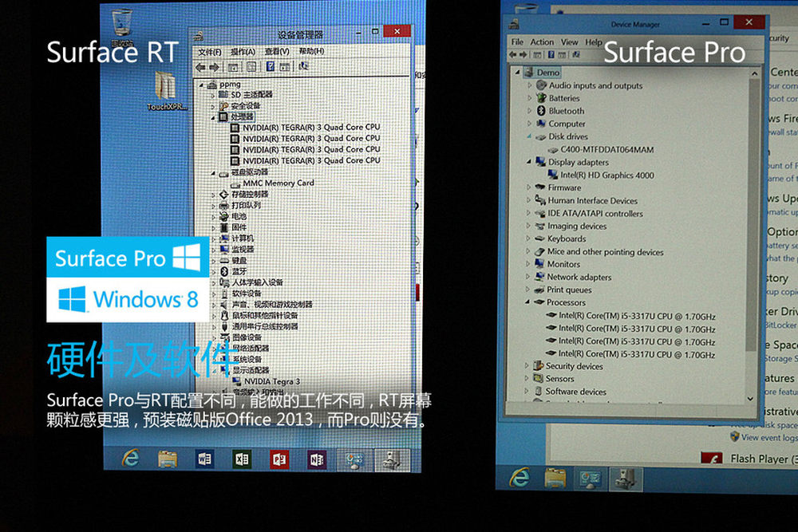The height and width of the screenshot is (532, 798).
Task: Launch OneNote from Surface RT taskbar
Action: coord(317,459)
